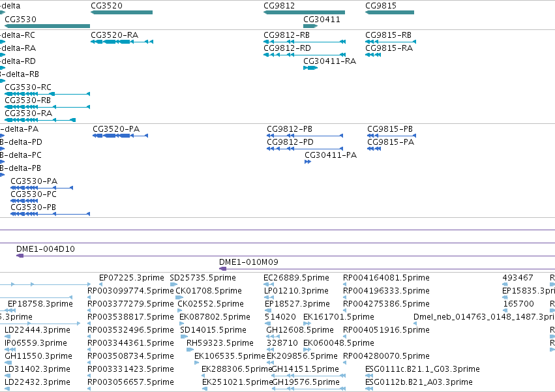Select transcript CG9812-RD
Screen dimensions: 555x392
tap(287, 48)
